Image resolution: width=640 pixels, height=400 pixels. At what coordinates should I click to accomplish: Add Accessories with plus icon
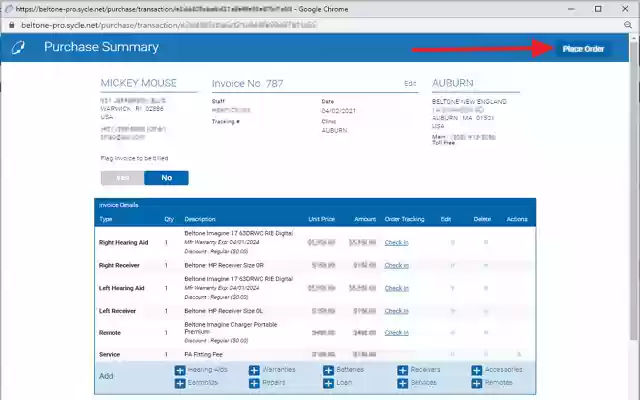pyautogui.click(x=477, y=370)
